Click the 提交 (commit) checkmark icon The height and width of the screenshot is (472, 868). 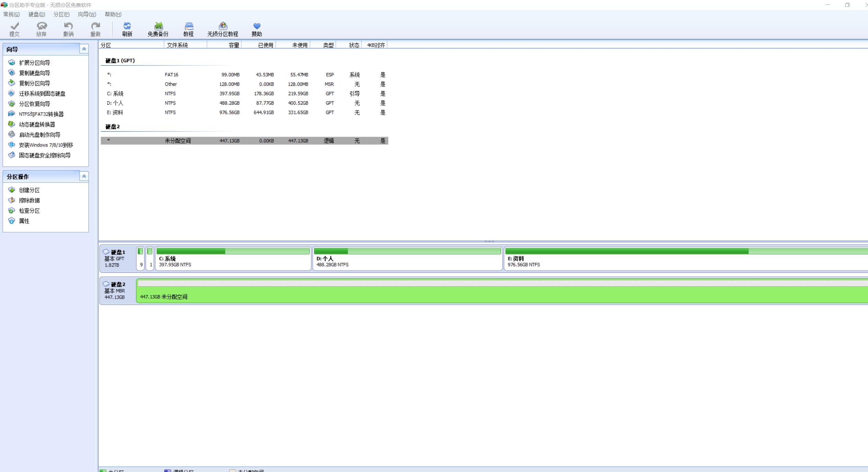[x=14, y=26]
